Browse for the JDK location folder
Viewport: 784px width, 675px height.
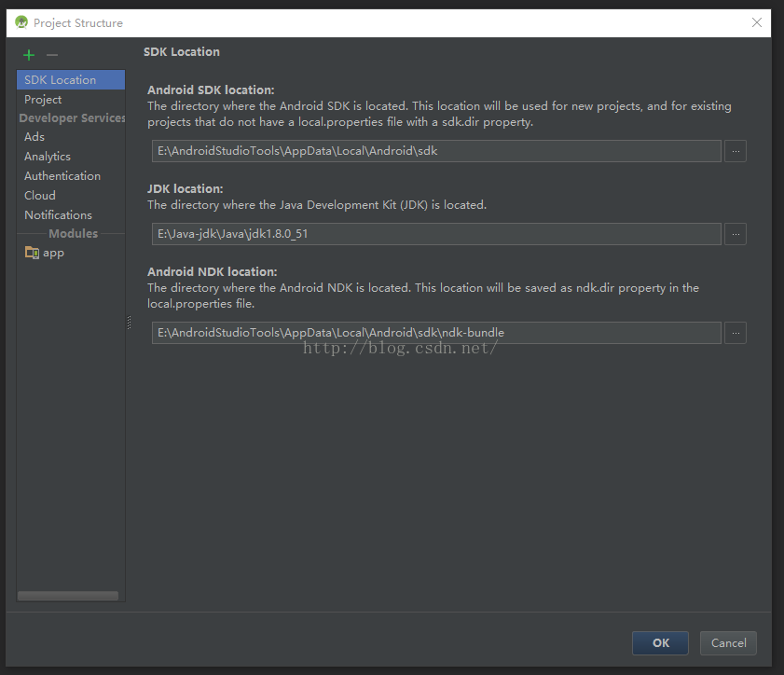pyautogui.click(x=736, y=234)
